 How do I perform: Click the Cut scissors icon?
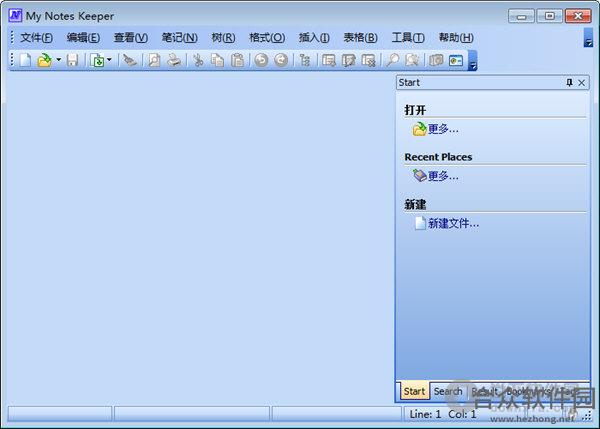pyautogui.click(x=198, y=60)
